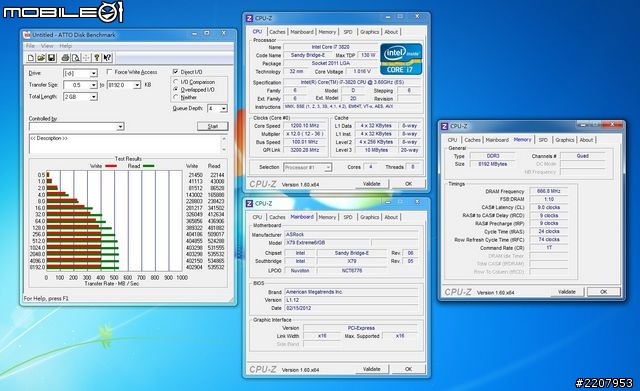The image size is (640, 391).
Task: Click OK in the CPU-Z Mainboard window
Action: click(409, 369)
